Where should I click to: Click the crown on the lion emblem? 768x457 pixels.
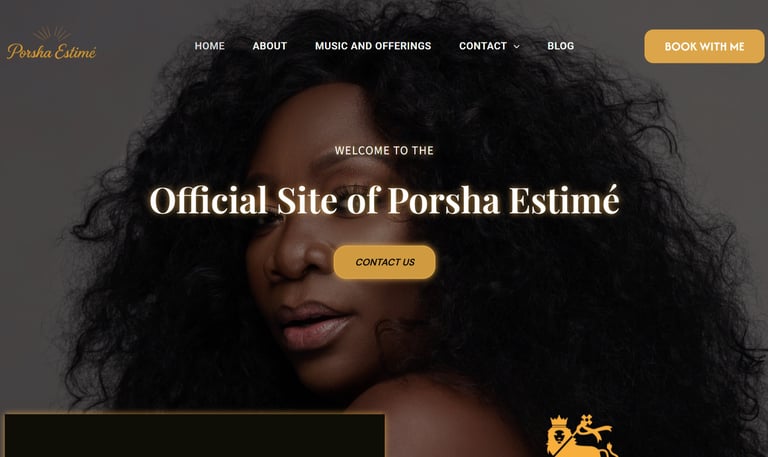(x=559, y=421)
